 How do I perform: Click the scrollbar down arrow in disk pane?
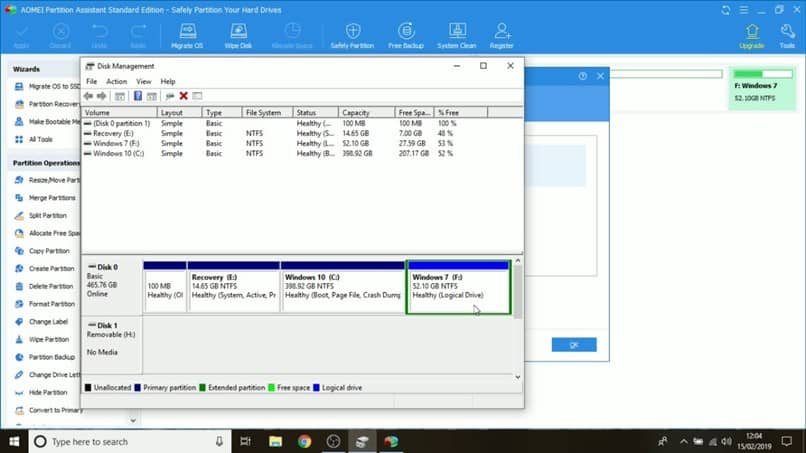(x=518, y=376)
